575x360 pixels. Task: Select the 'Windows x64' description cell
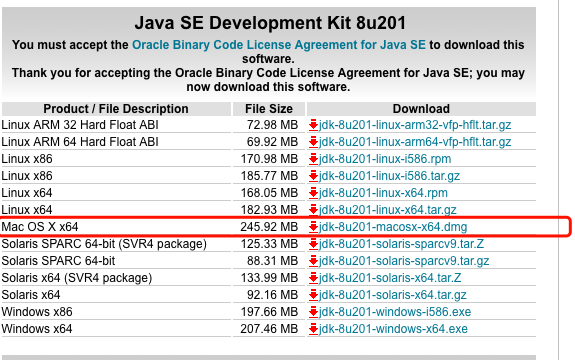[x=116, y=329]
